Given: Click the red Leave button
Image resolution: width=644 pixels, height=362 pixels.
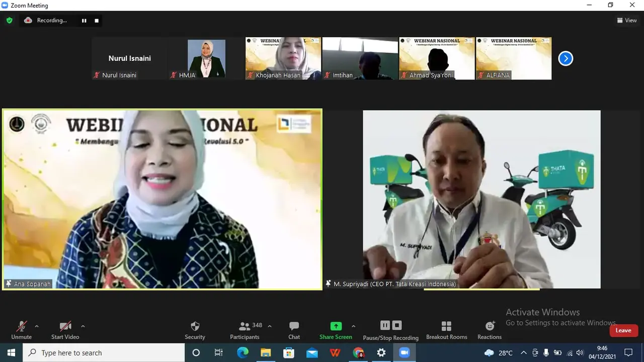Looking at the screenshot, I should pos(623,330).
